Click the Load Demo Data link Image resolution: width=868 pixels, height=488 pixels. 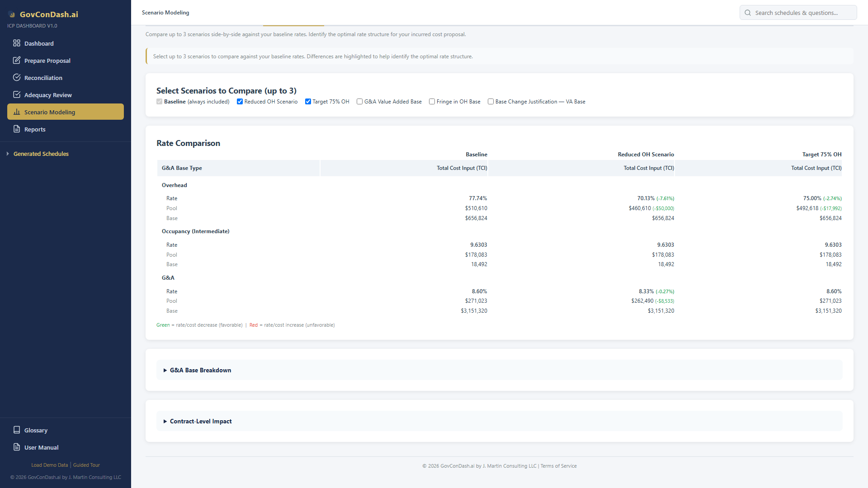click(x=49, y=465)
